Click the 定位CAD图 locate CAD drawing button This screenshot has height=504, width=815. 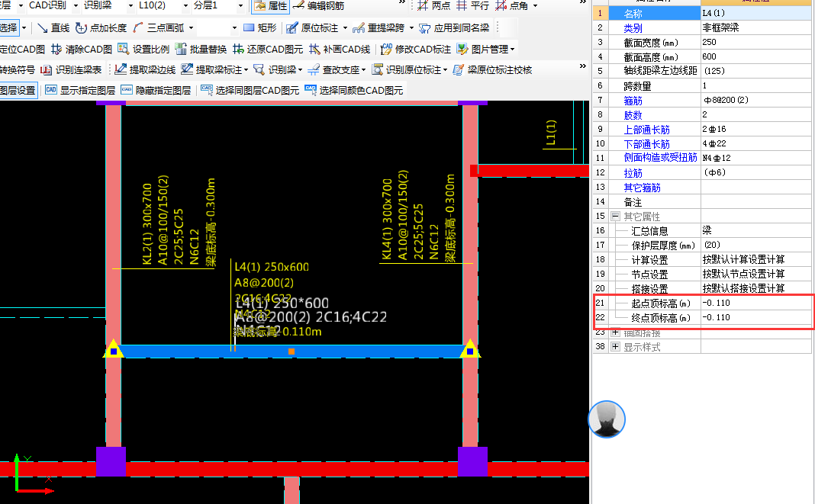[x=22, y=50]
